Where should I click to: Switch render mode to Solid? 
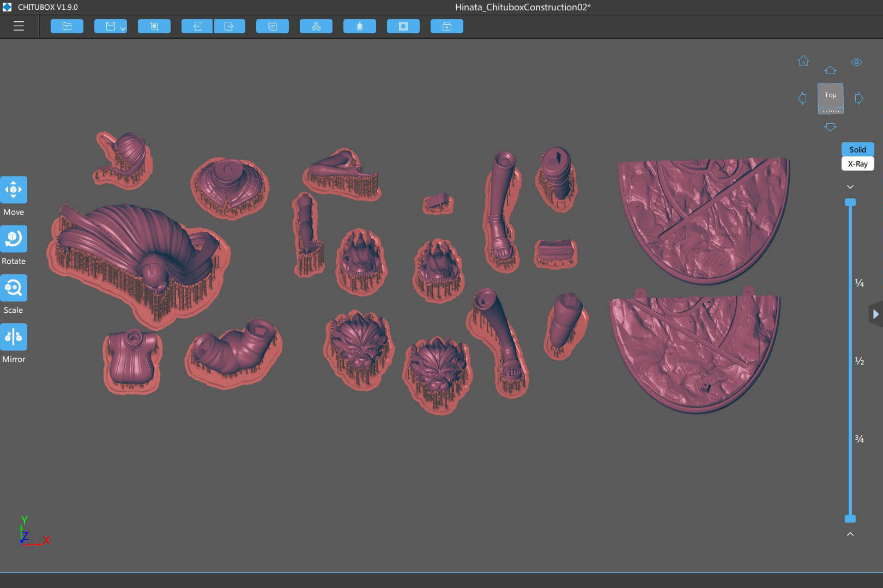pos(857,149)
